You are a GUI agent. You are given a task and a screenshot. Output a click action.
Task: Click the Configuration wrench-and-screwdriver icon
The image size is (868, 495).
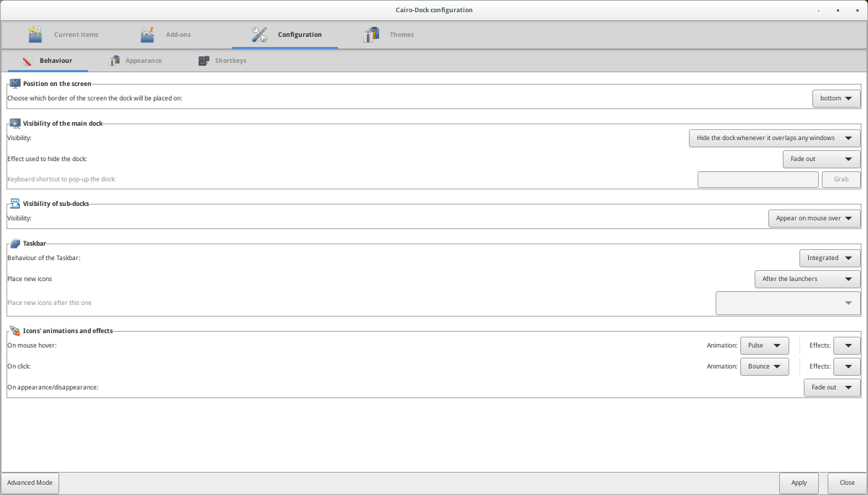pos(259,34)
